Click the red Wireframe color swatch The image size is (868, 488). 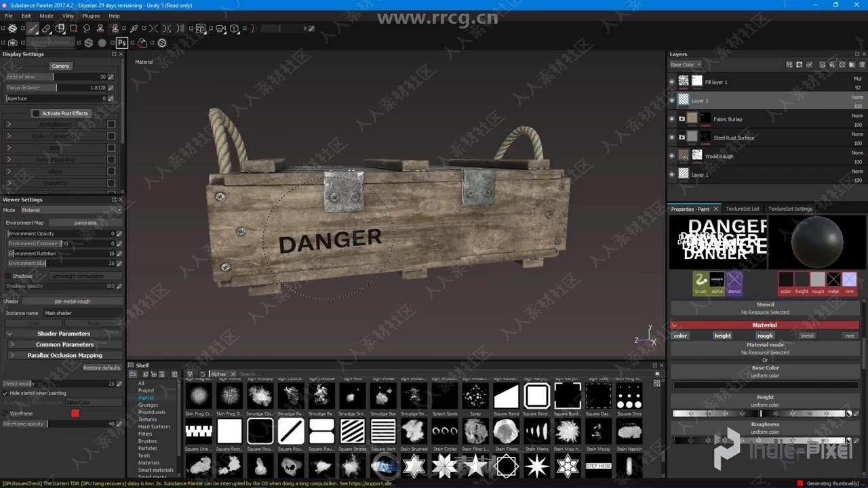tap(75, 413)
